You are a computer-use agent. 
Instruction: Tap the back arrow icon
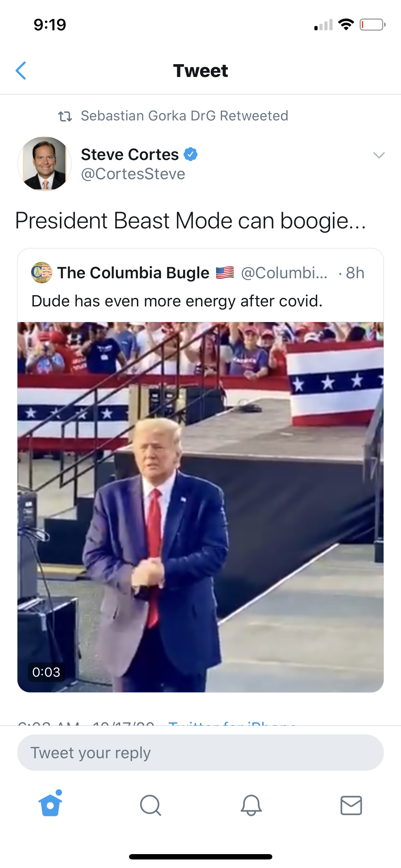point(21,71)
